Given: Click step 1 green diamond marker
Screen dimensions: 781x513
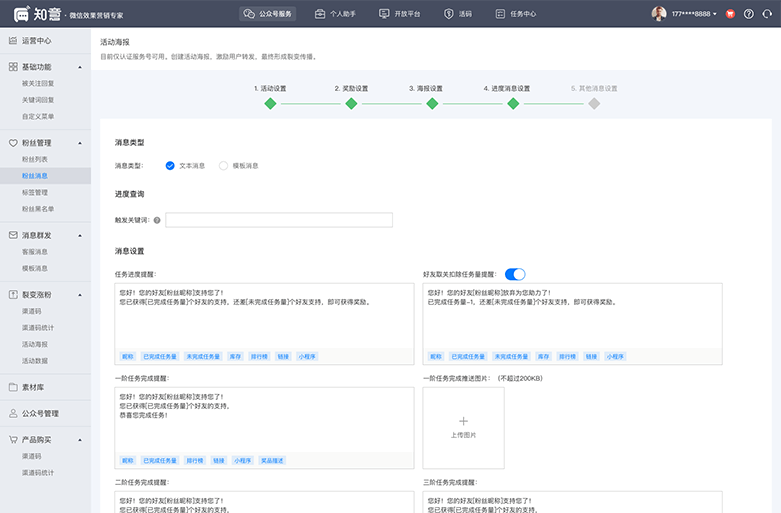Looking at the screenshot, I should 270,104.
